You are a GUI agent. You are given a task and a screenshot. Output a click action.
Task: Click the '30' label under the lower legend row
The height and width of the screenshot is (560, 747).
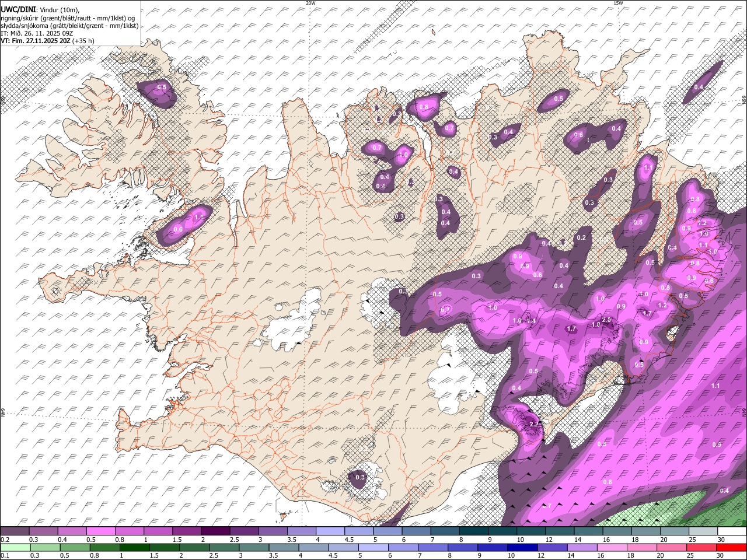point(720,555)
